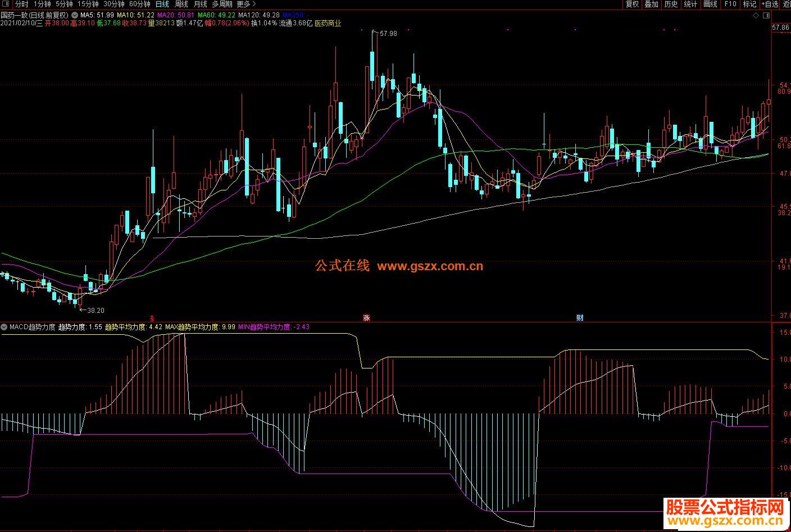Select the 60分钟 period
Image resolution: width=791 pixels, height=532 pixels.
pos(140,4)
